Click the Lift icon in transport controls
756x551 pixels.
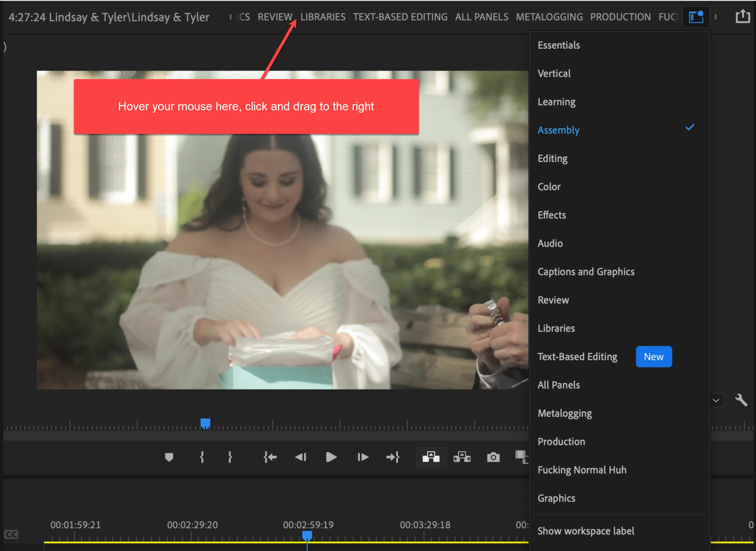[x=431, y=457]
